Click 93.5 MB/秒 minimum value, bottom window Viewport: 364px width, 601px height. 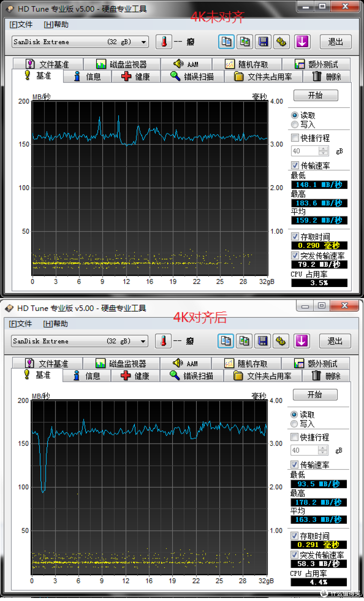coord(318,484)
